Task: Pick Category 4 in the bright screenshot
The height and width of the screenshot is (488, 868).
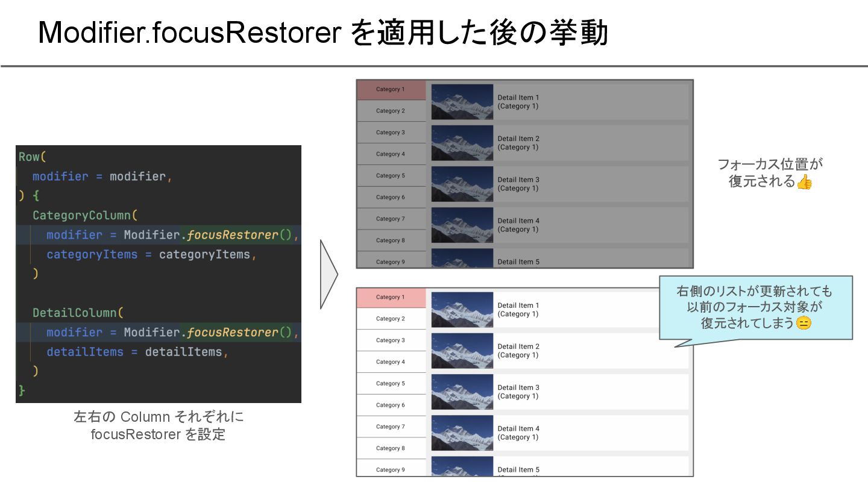Action: click(x=391, y=362)
